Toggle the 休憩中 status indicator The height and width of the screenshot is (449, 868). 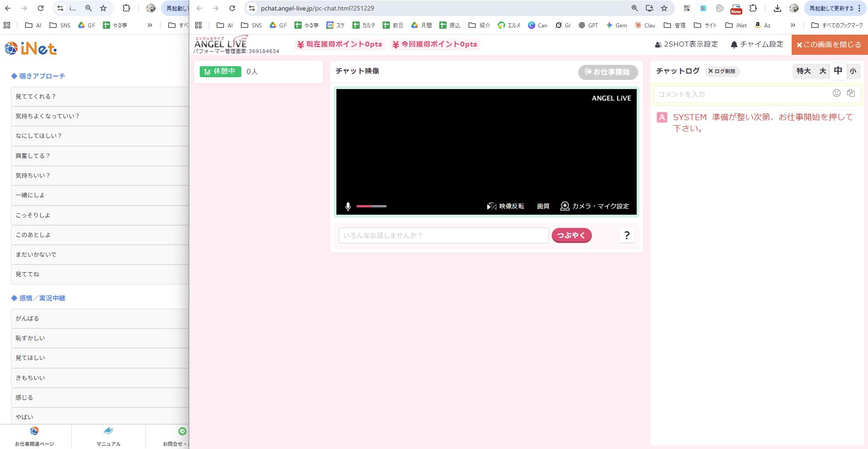220,71
